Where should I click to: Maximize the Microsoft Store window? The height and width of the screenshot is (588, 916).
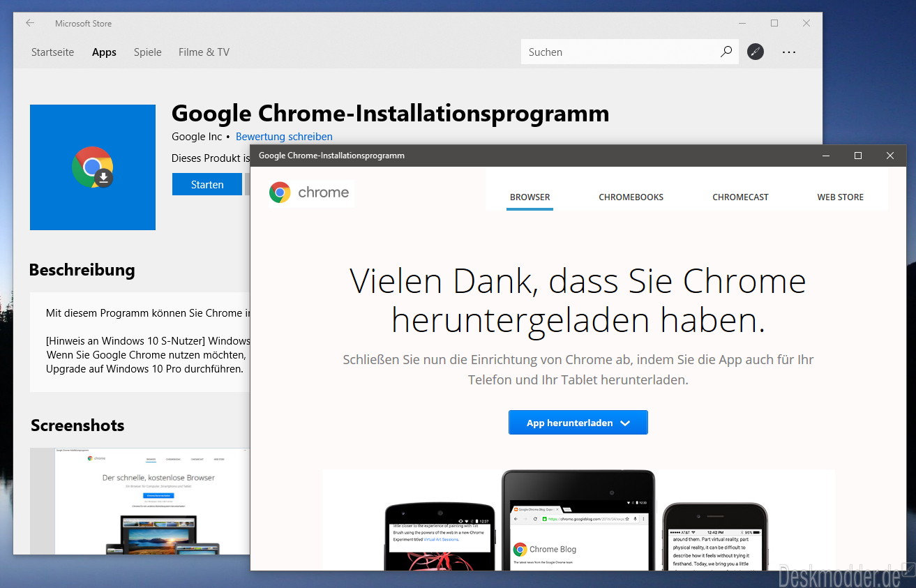(x=774, y=23)
